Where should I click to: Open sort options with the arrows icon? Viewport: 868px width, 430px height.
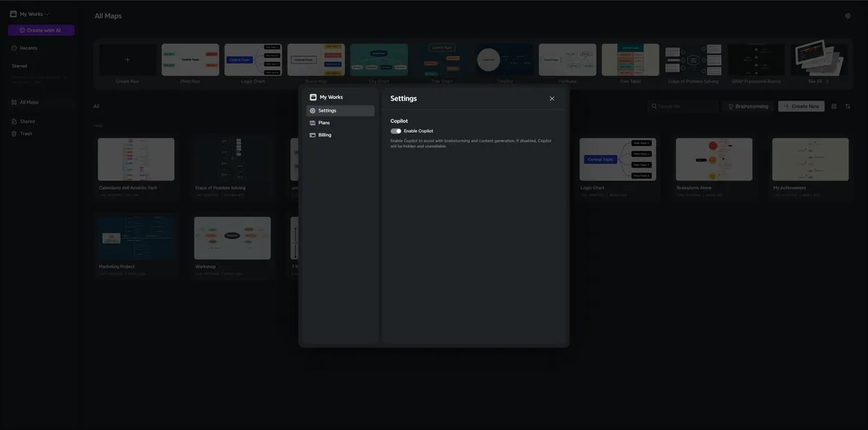click(x=848, y=106)
